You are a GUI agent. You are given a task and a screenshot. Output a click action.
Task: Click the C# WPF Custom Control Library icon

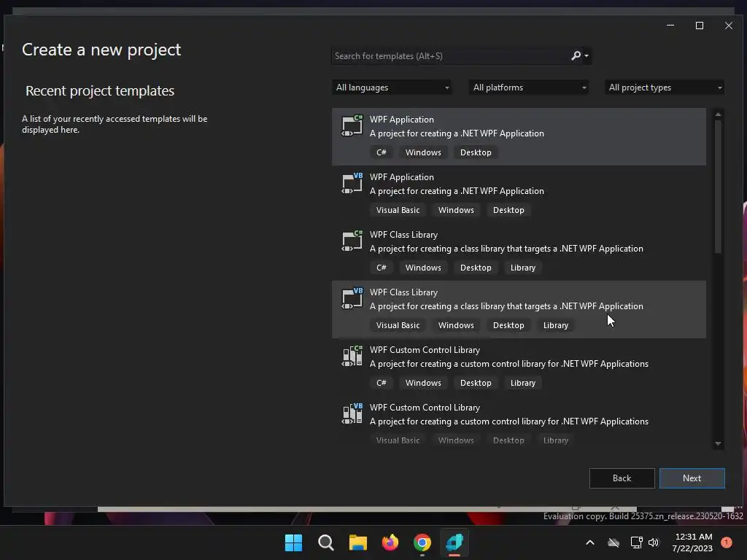352,356
